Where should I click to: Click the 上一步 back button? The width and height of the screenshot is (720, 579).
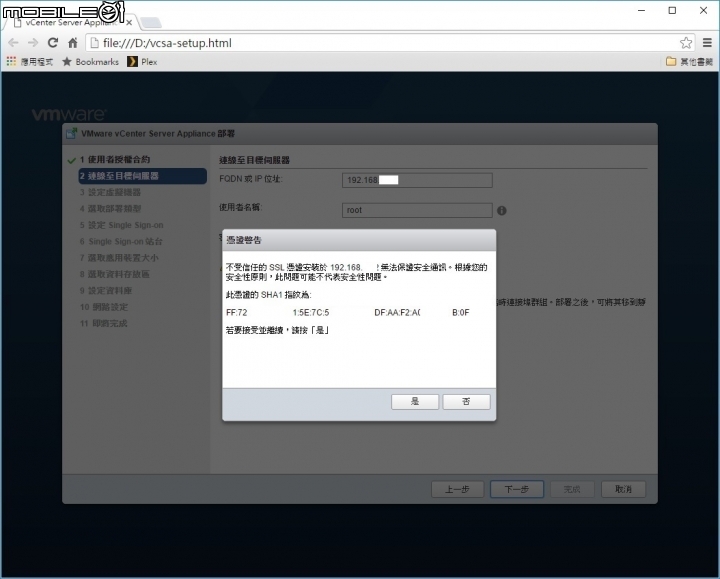(x=457, y=489)
